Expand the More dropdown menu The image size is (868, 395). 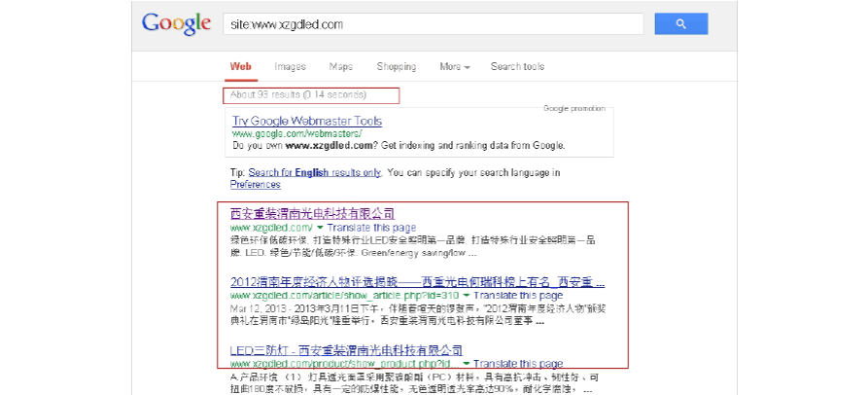(454, 67)
